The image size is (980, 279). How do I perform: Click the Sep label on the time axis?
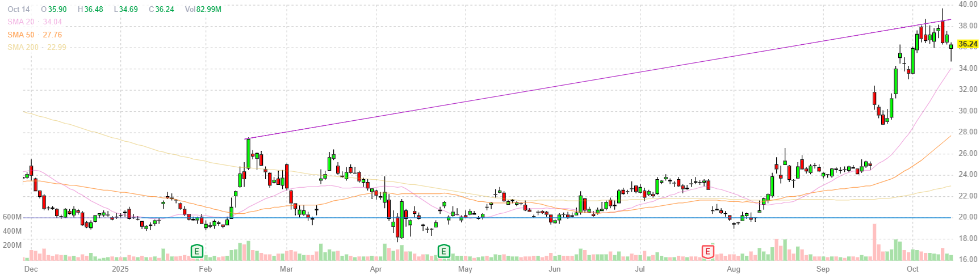(822, 269)
